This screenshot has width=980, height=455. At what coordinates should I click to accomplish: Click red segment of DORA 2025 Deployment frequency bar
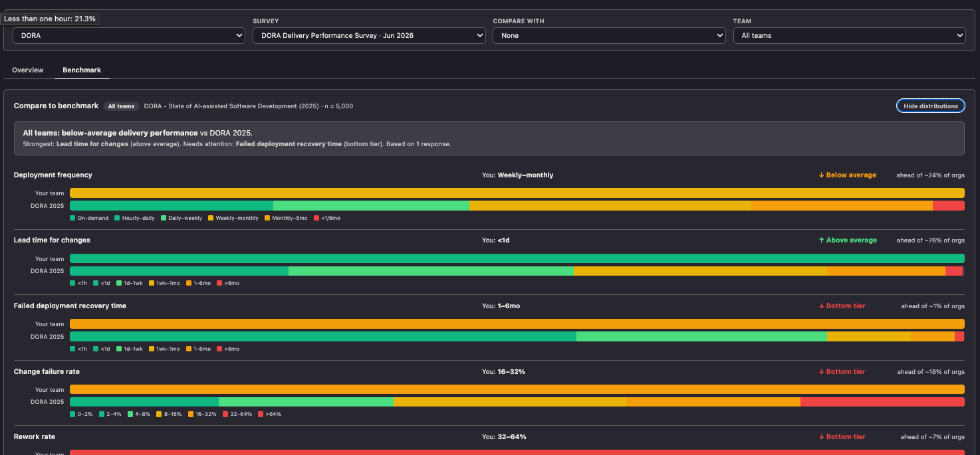949,205
